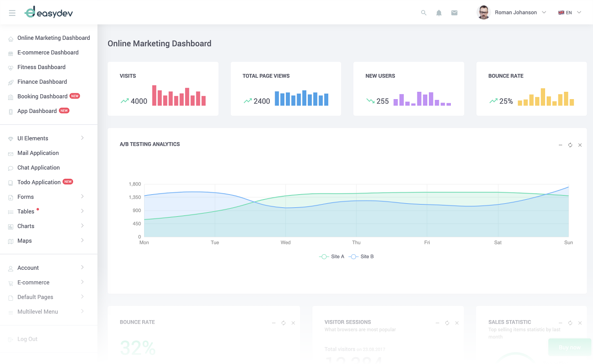The width and height of the screenshot is (593, 364).
Task: Go to Fitness Dashboard
Action: pos(41,67)
